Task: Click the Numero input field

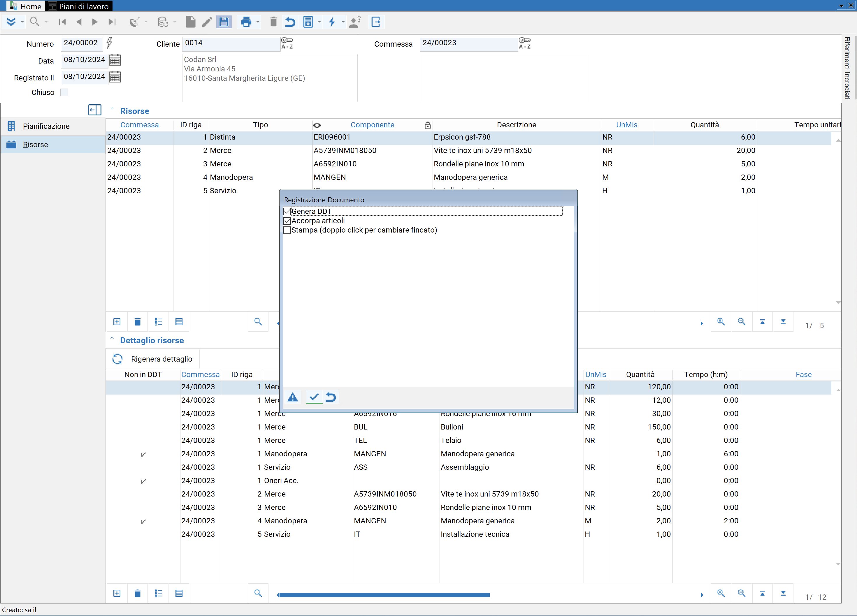Action: 82,43
